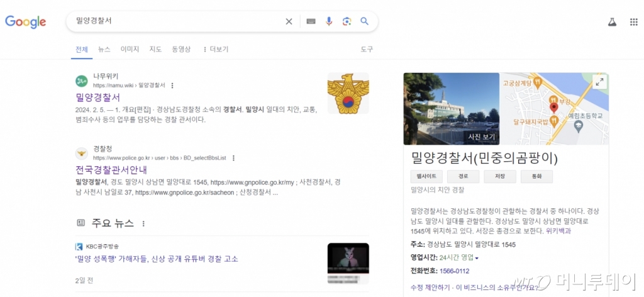Click the magnifier search icon

(364, 21)
